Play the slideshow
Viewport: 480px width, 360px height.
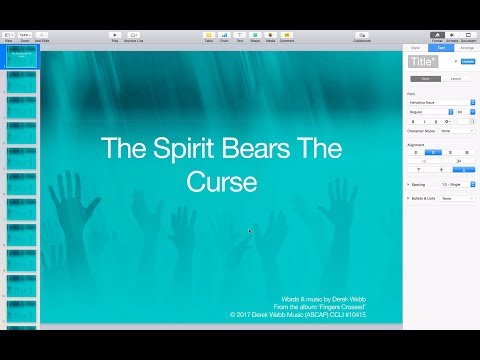point(115,35)
